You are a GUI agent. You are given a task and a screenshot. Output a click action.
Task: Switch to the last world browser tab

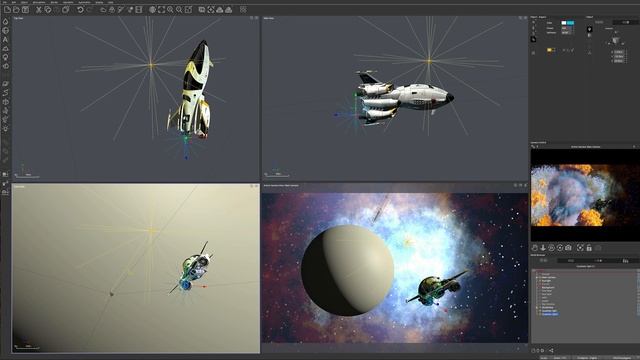[x=625, y=260]
